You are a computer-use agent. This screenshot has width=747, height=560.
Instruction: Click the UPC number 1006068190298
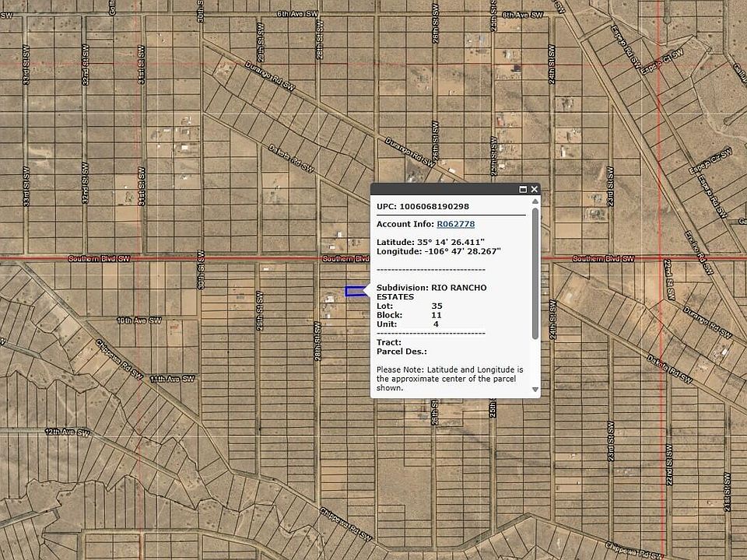pos(434,207)
